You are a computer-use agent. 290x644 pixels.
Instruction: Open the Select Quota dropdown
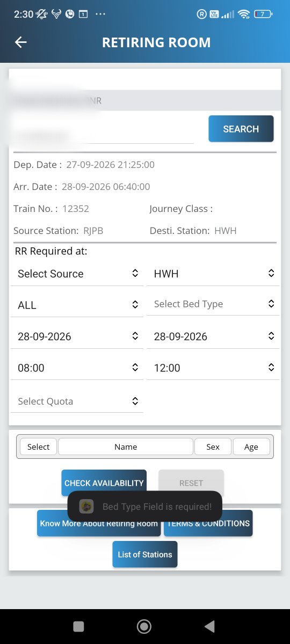click(x=77, y=401)
